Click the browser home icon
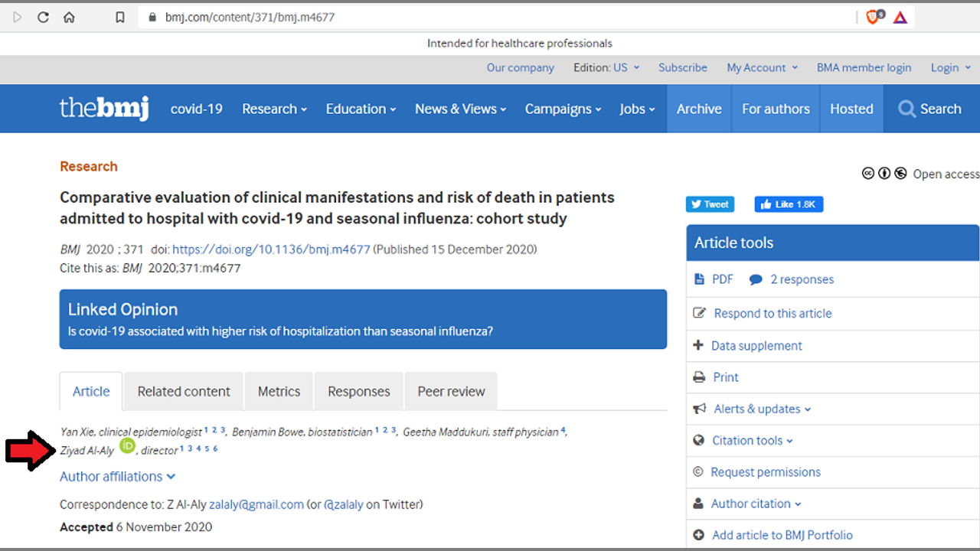This screenshot has width=980, height=551. click(69, 17)
